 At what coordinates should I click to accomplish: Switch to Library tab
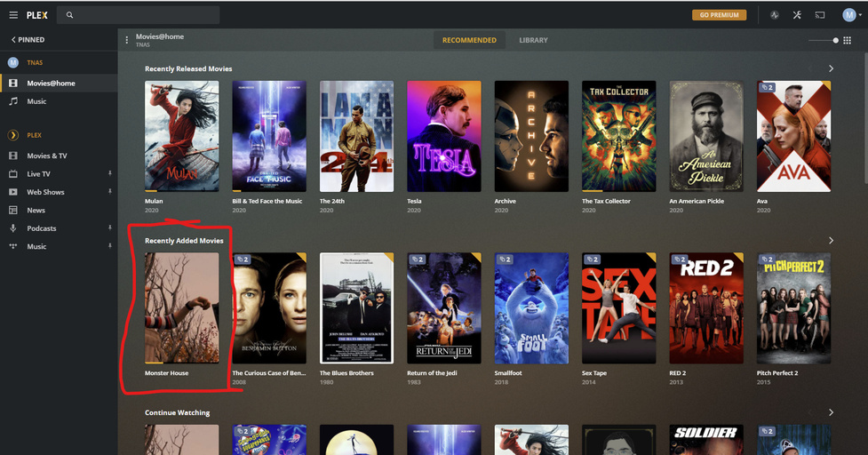[533, 40]
